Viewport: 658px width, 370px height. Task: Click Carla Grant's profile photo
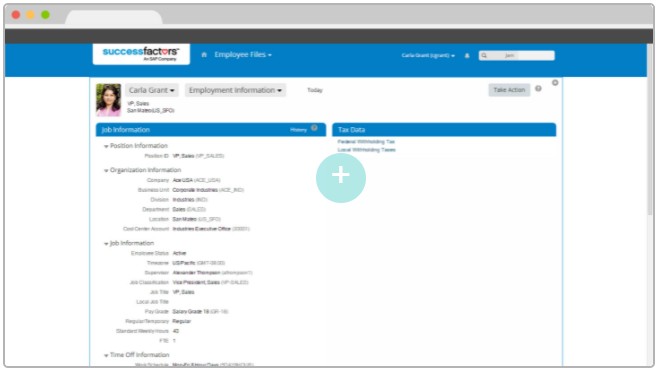(108, 99)
